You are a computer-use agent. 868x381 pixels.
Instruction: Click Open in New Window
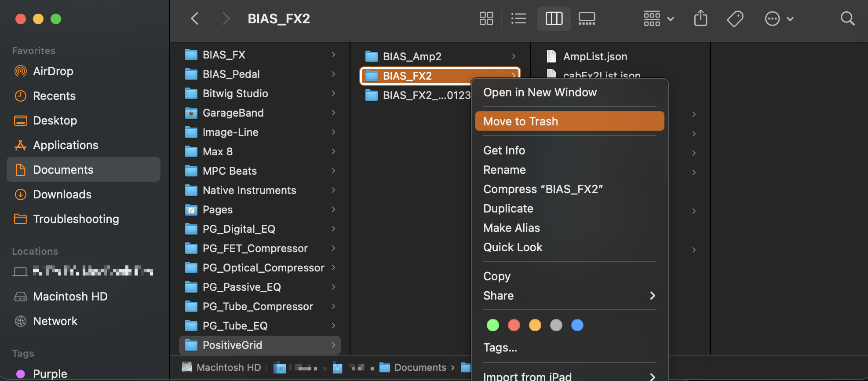pyautogui.click(x=540, y=92)
